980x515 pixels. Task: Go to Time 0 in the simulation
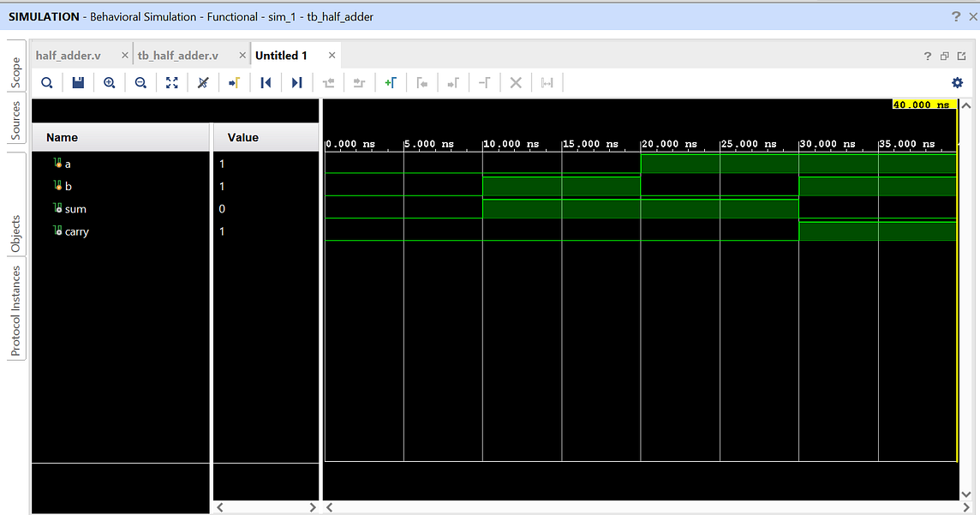tap(266, 82)
